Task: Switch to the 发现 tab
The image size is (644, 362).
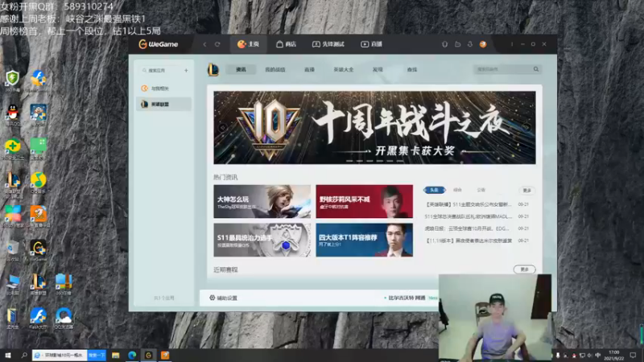Action: 378,70
